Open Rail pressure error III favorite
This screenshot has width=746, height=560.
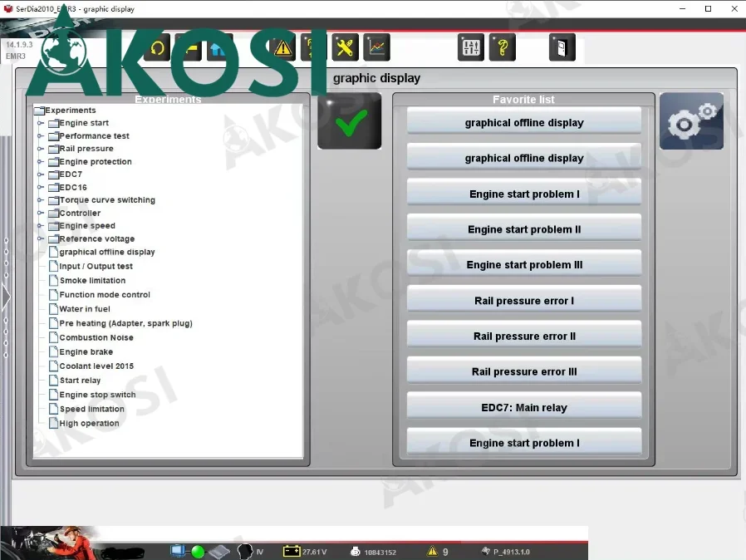pyautogui.click(x=524, y=371)
